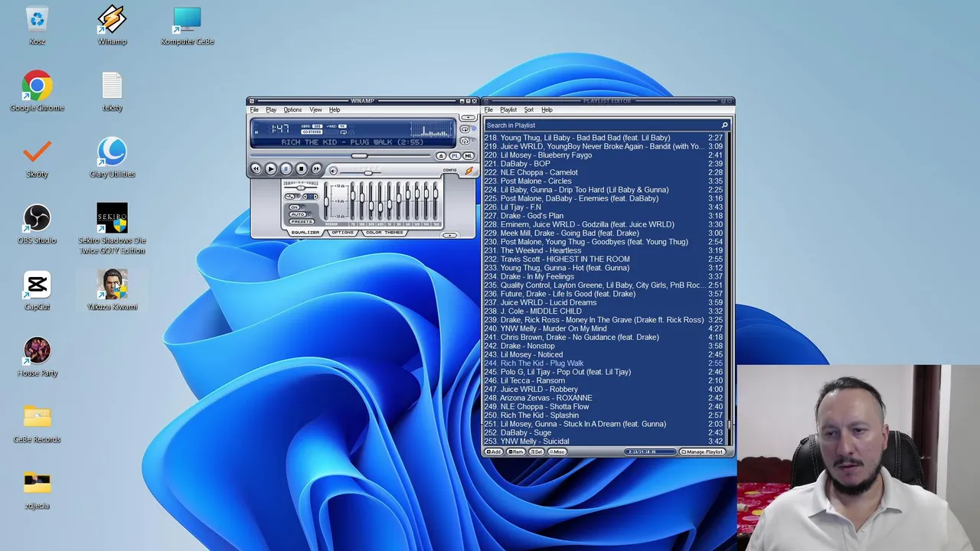This screenshot has height=551, width=980.
Task: Select track 231. The Weeknd - Heartless
Action: (603, 250)
